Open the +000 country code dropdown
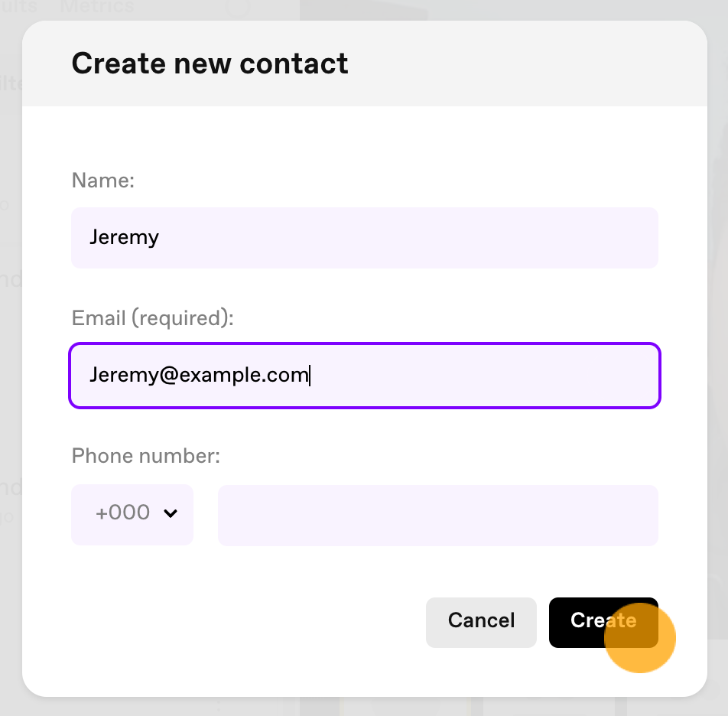 coord(132,515)
